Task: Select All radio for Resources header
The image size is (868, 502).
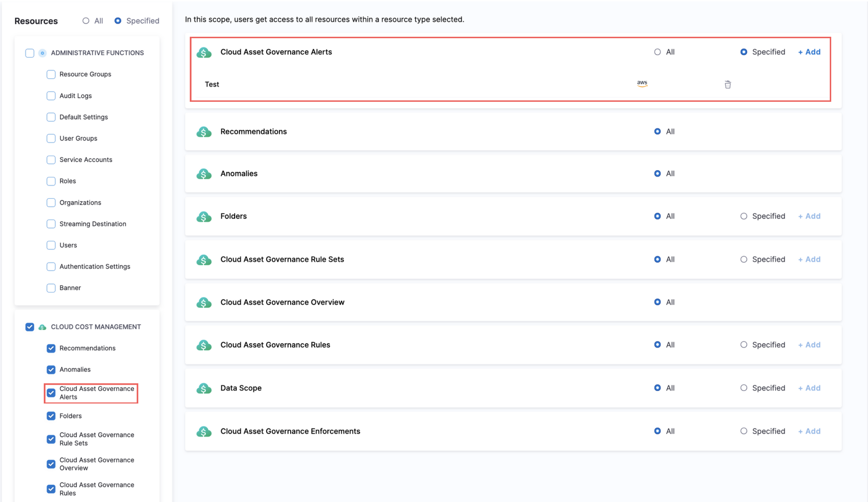Action: pos(86,21)
